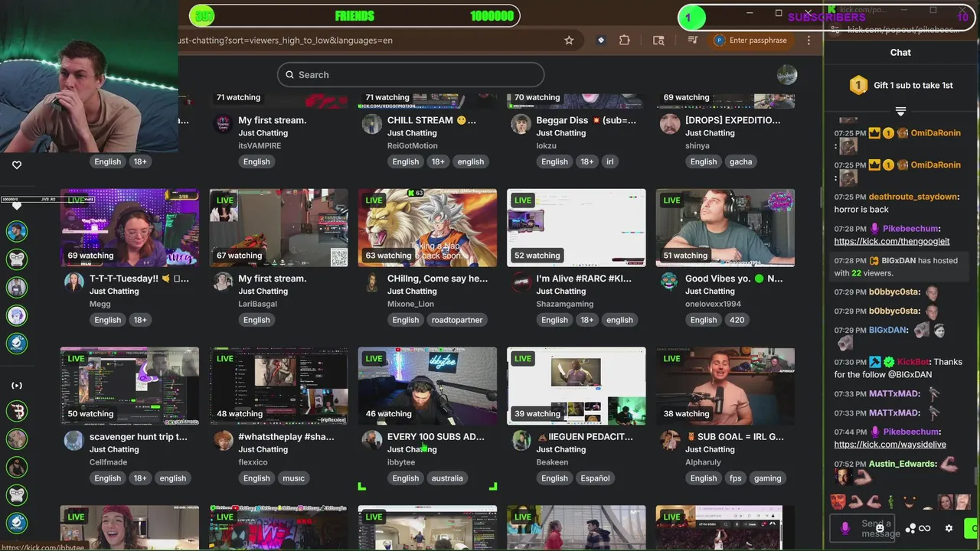The width and height of the screenshot is (980, 551).
Task: Click the chat settings gear icon
Action: [949, 528]
